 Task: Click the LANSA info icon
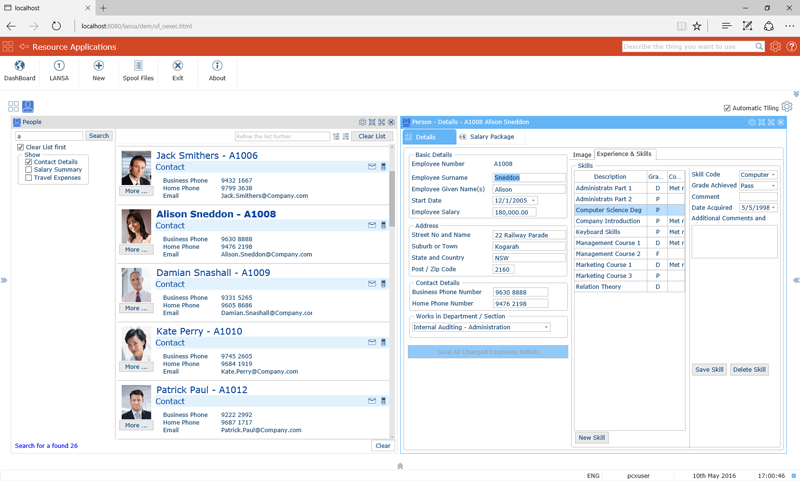click(x=59, y=66)
